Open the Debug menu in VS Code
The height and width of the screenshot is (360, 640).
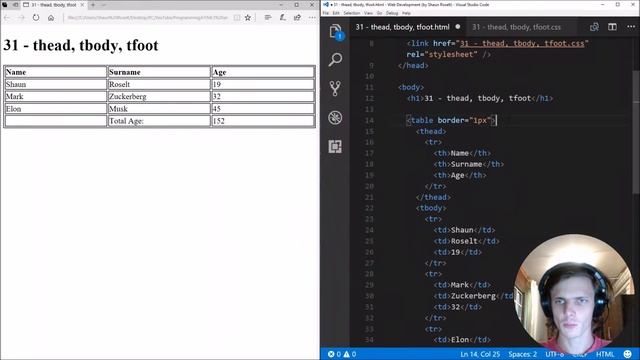click(392, 13)
